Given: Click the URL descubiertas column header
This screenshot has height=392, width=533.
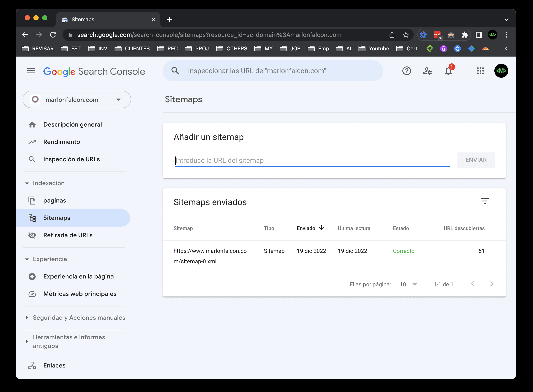Looking at the screenshot, I should pos(464,228).
